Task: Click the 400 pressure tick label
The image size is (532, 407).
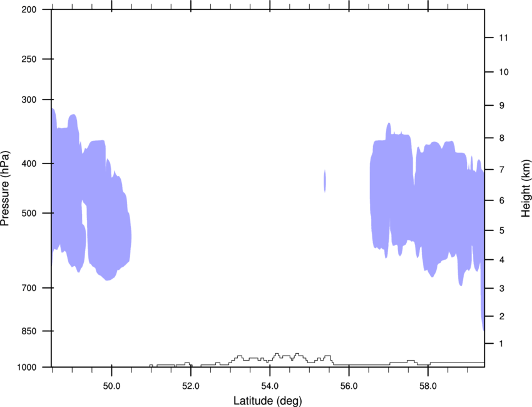Action: 29,163
